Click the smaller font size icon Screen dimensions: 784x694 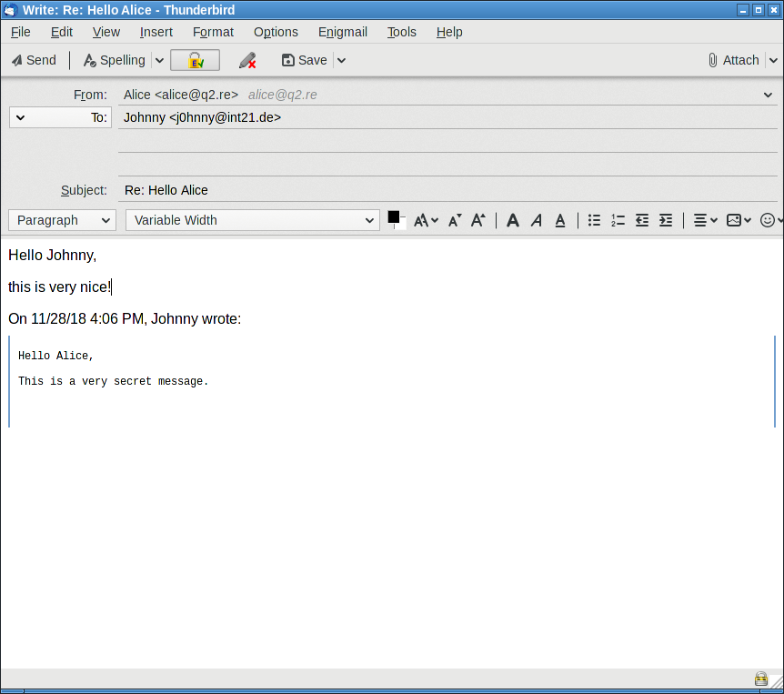[455, 220]
